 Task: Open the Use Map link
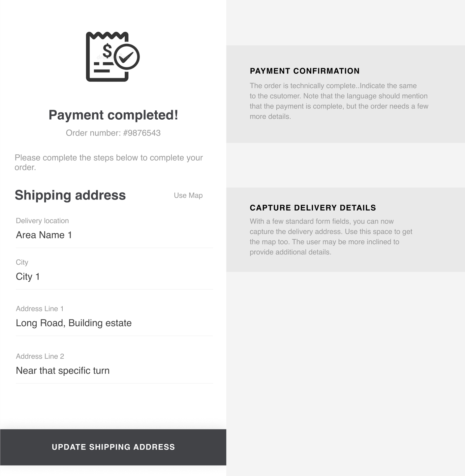tap(188, 195)
